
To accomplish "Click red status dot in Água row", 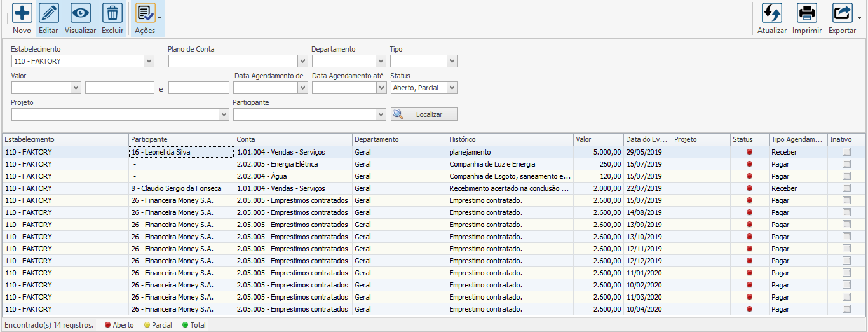I will click(749, 176).
